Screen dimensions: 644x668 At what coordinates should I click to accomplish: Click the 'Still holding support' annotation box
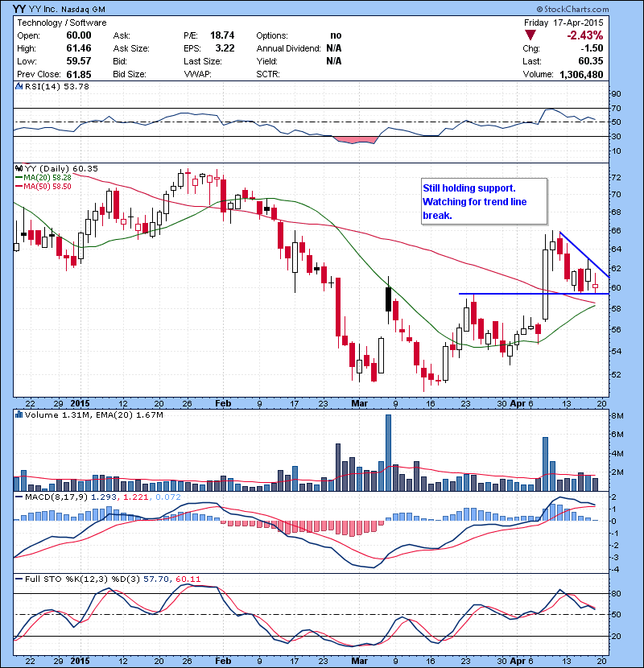pos(484,201)
